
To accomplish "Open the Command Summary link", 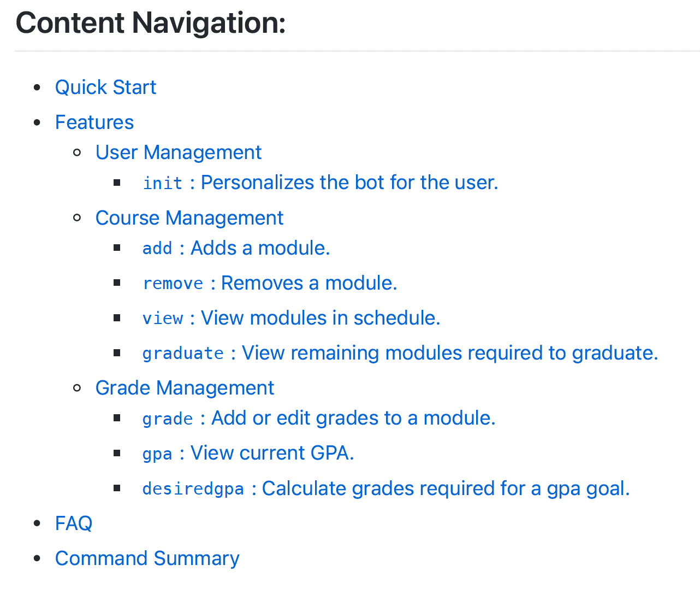I will tap(147, 558).
